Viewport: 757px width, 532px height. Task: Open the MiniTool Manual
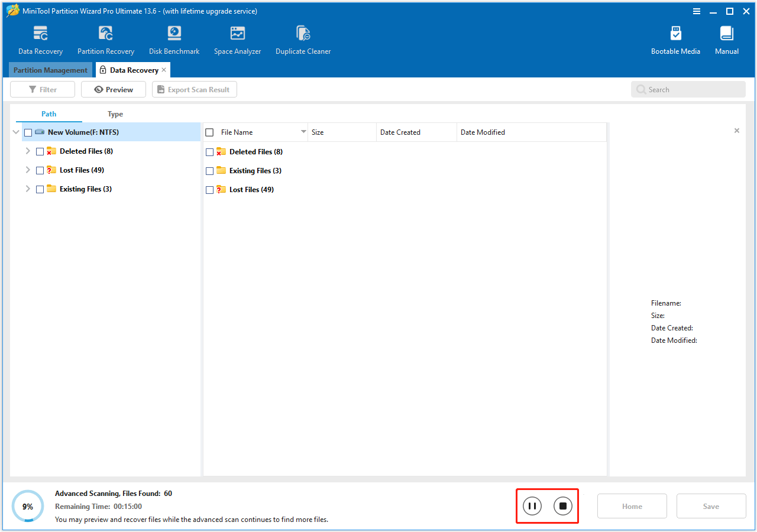coord(726,38)
